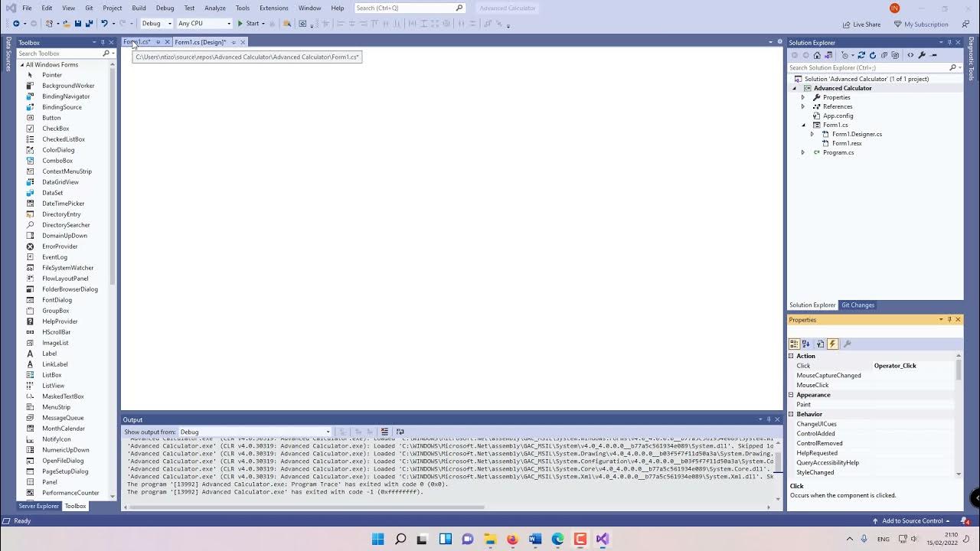The width and height of the screenshot is (980, 551).
Task: Click magnifier icon in Toolbox search box
Action: pos(106,54)
